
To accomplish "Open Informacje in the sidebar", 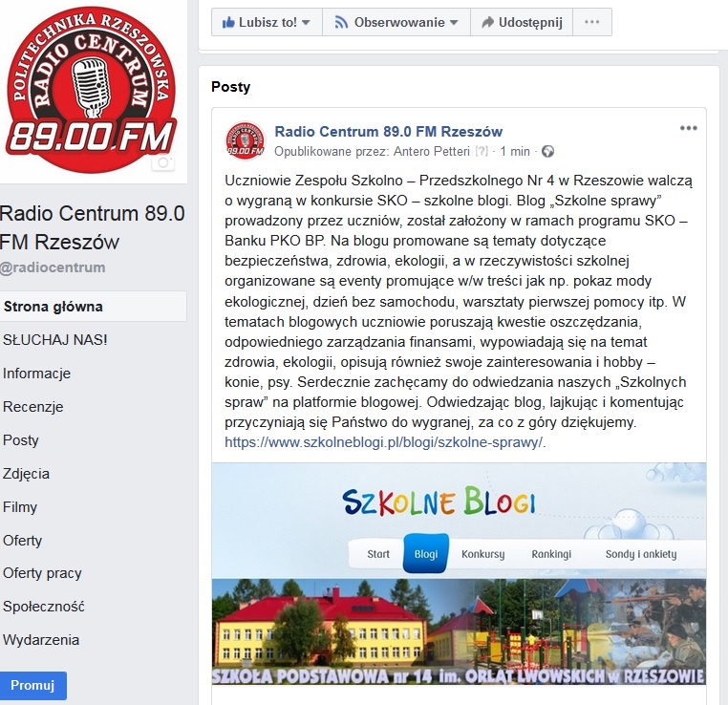I will pos(36,374).
